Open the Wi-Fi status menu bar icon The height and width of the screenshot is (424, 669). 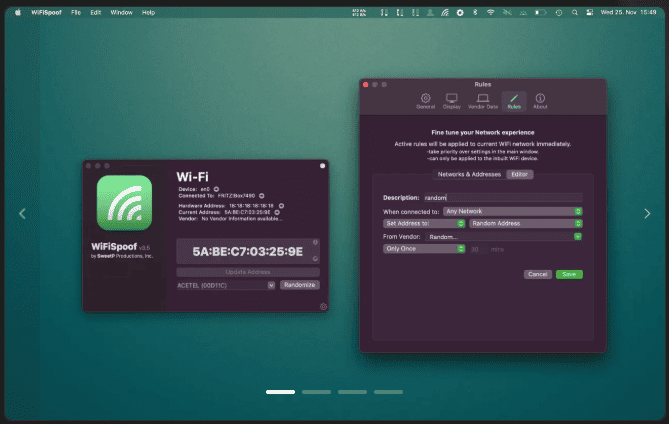tap(491, 12)
